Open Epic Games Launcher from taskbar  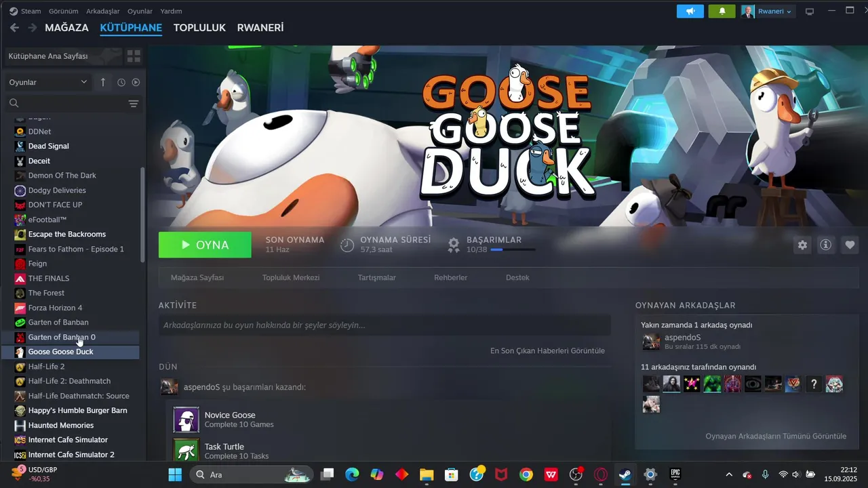[675, 474]
